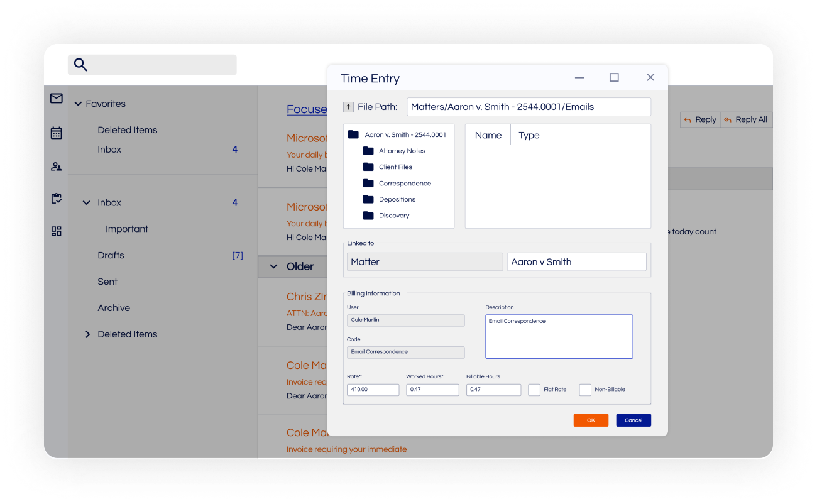Click the Reply All button
The image size is (817, 504).
point(746,119)
